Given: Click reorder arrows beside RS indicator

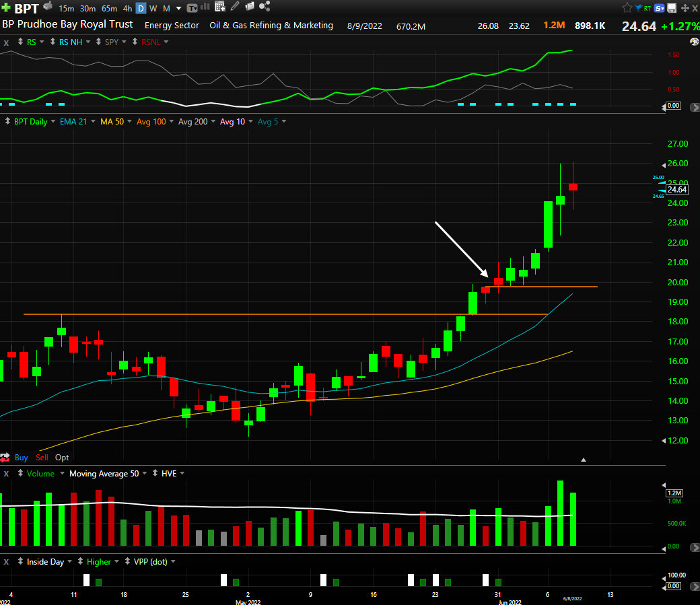Looking at the screenshot, I should (x=20, y=42).
